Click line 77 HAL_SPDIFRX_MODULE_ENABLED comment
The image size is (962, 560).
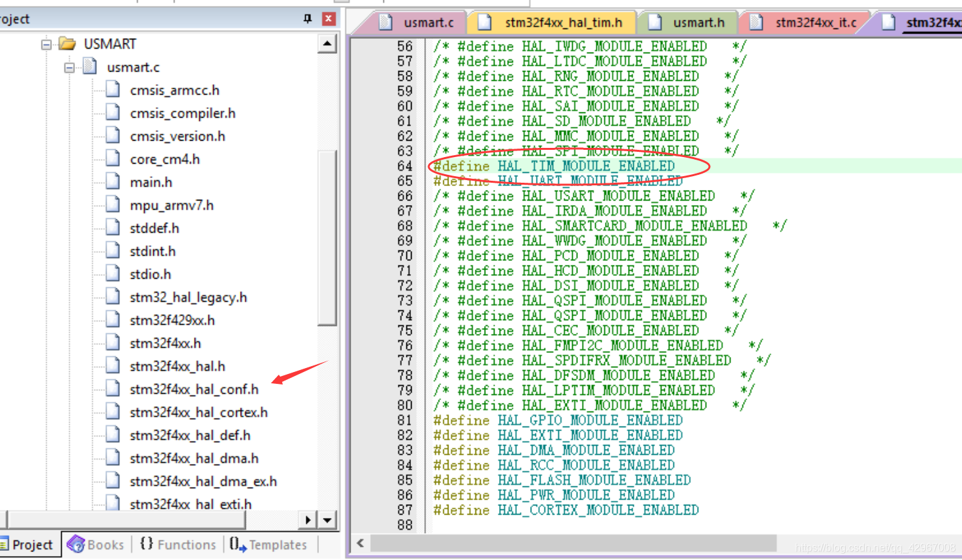tap(602, 361)
